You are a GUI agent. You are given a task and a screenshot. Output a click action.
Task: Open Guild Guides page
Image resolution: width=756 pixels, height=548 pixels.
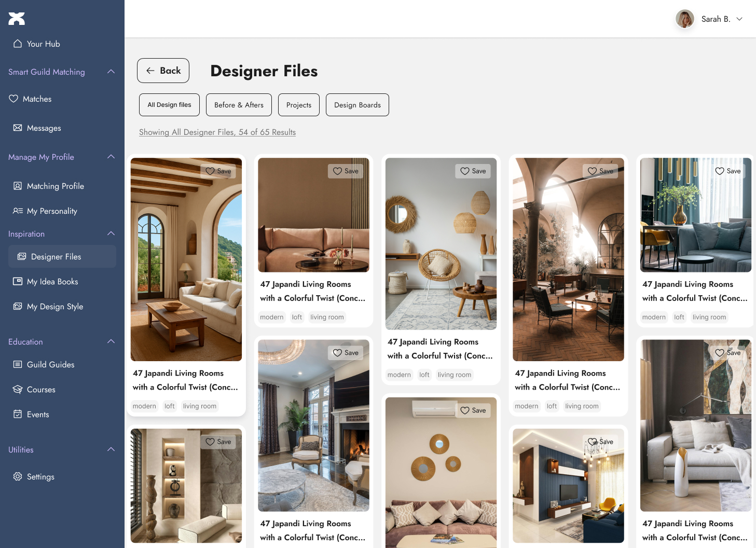[x=62, y=364]
